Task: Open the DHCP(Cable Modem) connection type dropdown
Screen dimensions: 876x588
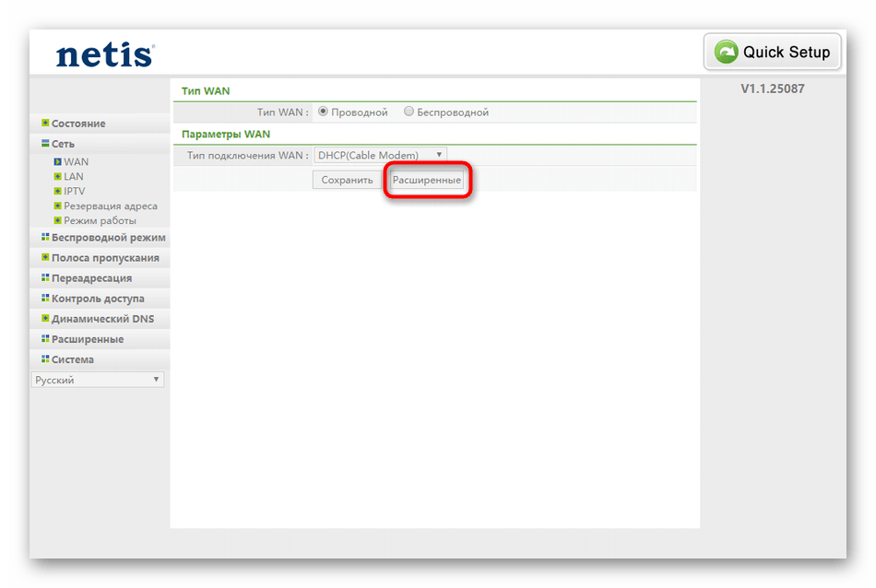Action: click(x=381, y=155)
